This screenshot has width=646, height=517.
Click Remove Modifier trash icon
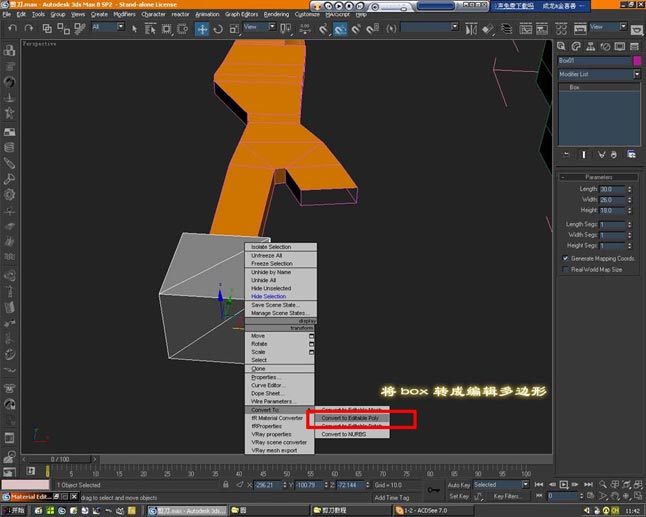(x=613, y=154)
